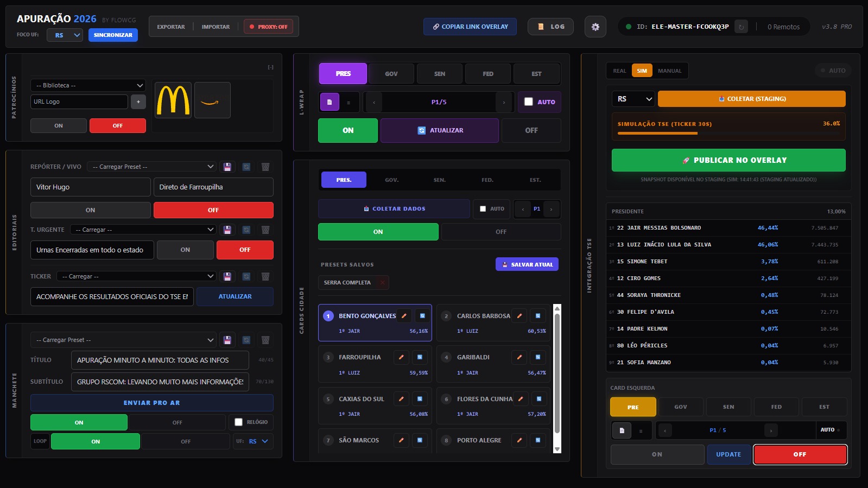The height and width of the screenshot is (488, 868).
Task: Save the Repórter / Vivo preset via floppy icon
Action: click(227, 167)
